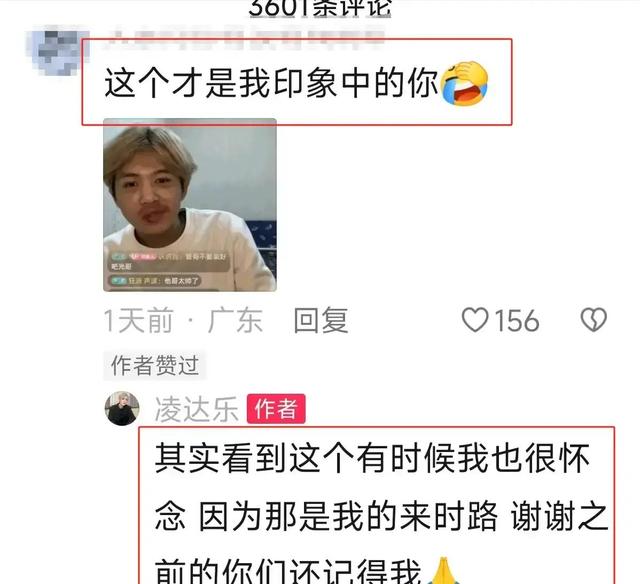Click the 3601条评论 header
This screenshot has height=584, width=640.
pos(320,8)
